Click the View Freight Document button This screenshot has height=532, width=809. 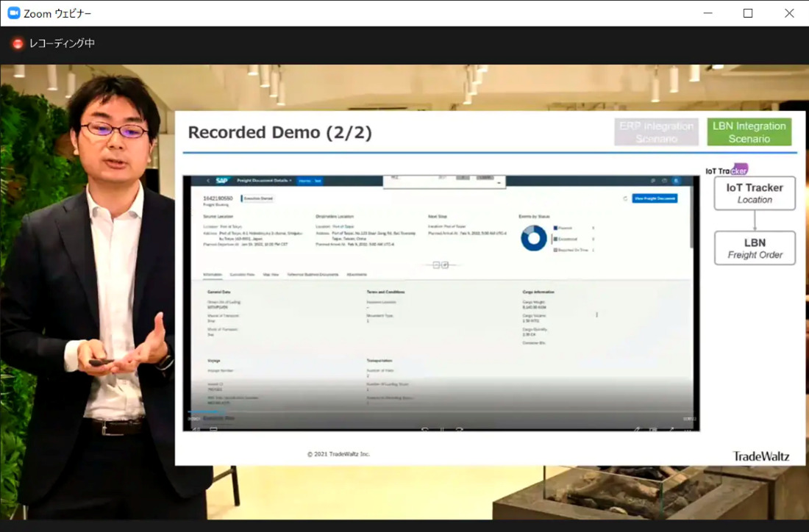(655, 198)
